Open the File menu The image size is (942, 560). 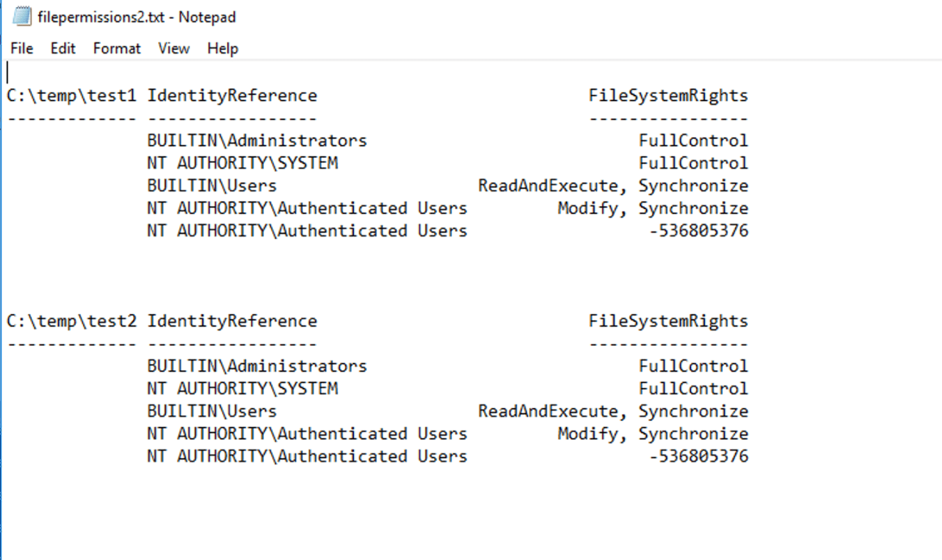(22, 49)
